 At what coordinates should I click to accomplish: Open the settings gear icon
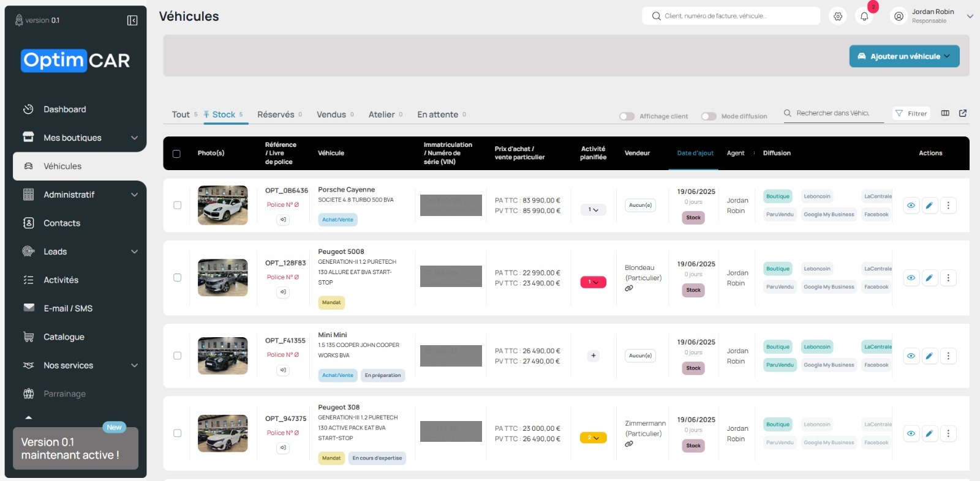[838, 17]
